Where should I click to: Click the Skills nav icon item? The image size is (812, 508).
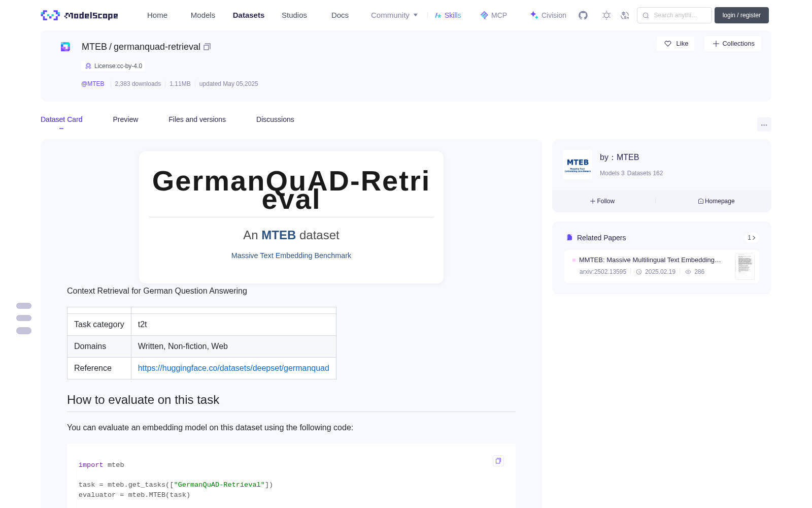point(448,15)
